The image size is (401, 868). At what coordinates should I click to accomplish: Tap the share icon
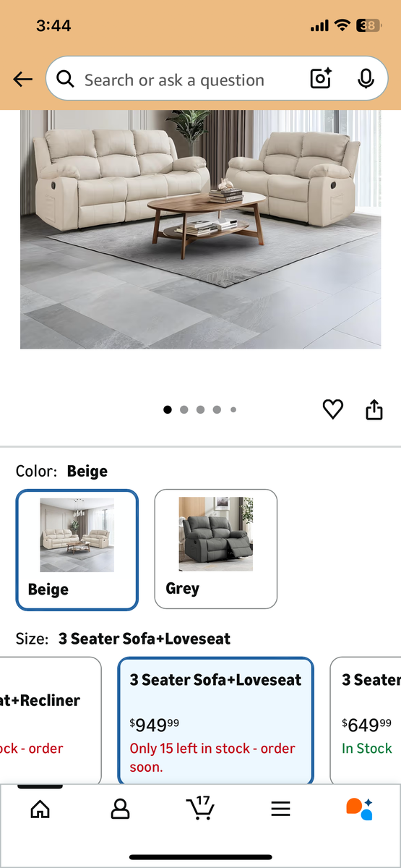[x=374, y=409]
